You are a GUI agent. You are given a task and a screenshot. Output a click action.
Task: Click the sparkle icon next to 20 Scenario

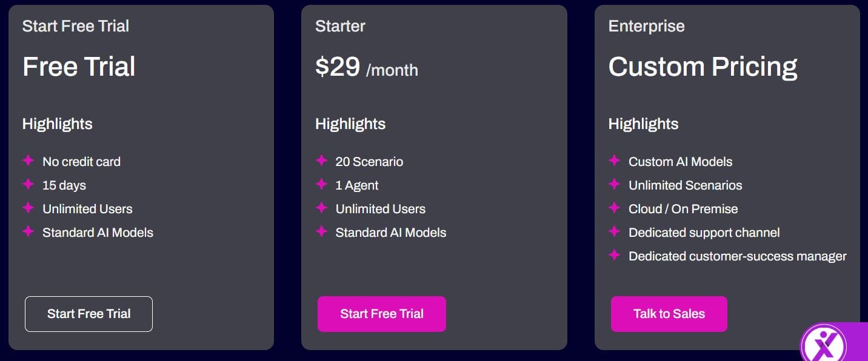321,161
